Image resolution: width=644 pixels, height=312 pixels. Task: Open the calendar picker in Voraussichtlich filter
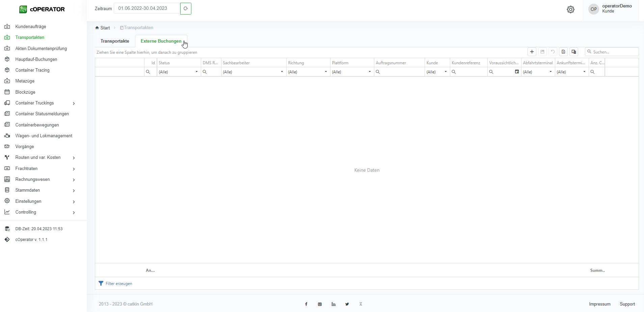(x=517, y=72)
